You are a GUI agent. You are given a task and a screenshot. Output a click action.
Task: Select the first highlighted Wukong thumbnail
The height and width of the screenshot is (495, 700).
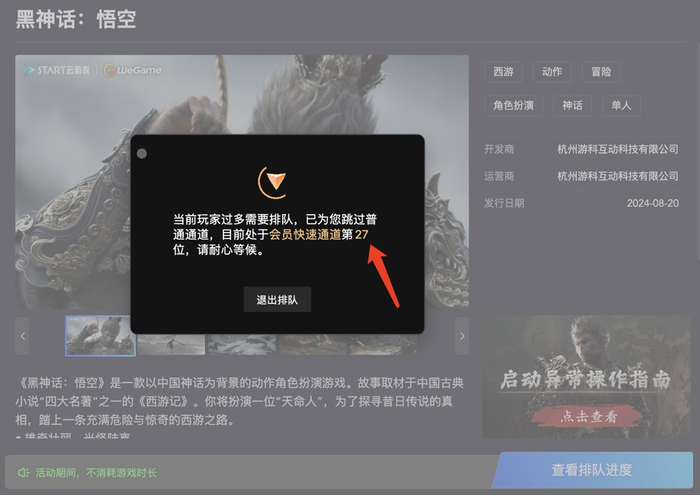click(x=100, y=336)
